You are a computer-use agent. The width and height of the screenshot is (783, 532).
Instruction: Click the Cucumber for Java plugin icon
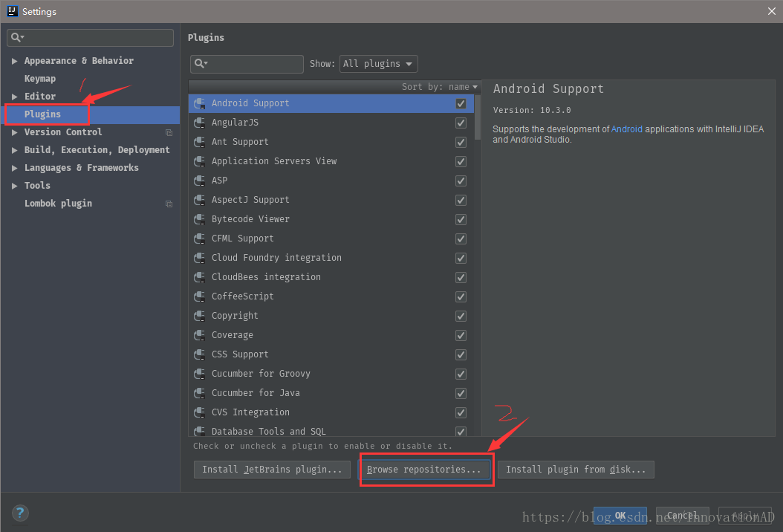coord(199,393)
